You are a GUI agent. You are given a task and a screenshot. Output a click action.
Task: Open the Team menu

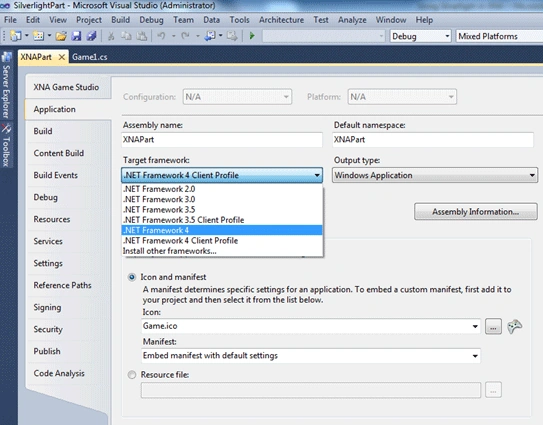pos(184,20)
